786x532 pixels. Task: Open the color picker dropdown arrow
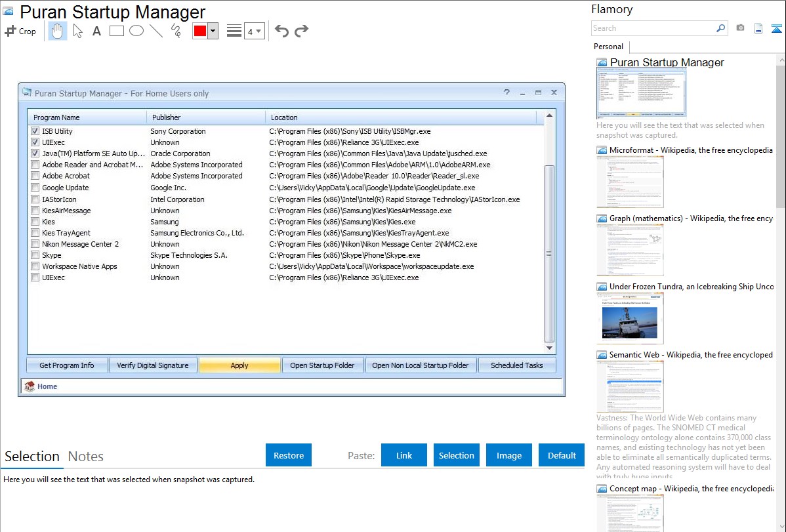click(213, 31)
